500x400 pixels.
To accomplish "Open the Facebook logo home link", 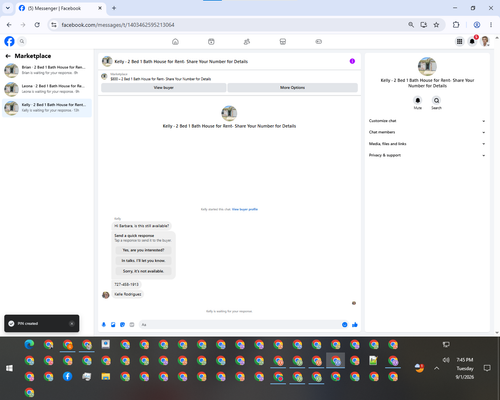I will coord(9,41).
